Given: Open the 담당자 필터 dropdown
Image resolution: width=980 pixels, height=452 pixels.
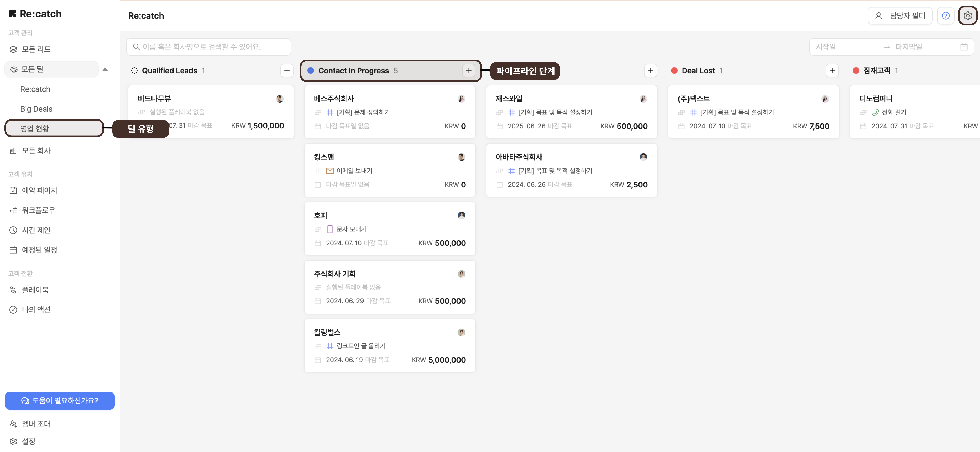Looking at the screenshot, I should [x=900, y=16].
